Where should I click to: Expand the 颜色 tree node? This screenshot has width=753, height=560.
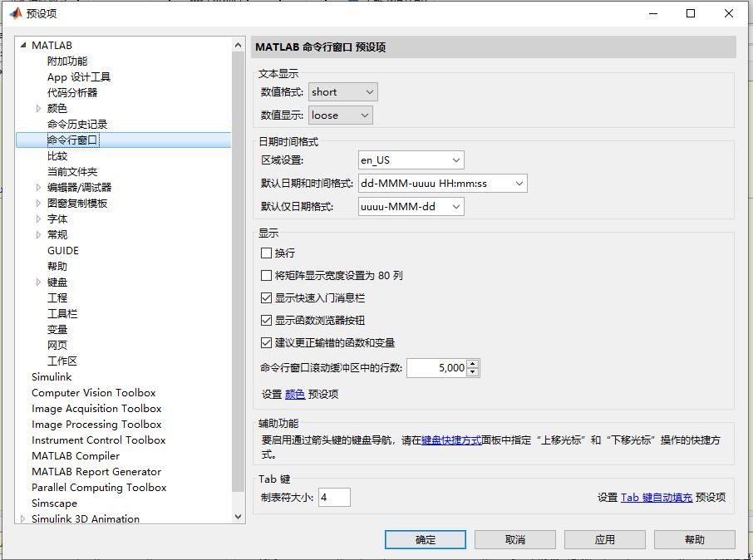pos(38,109)
